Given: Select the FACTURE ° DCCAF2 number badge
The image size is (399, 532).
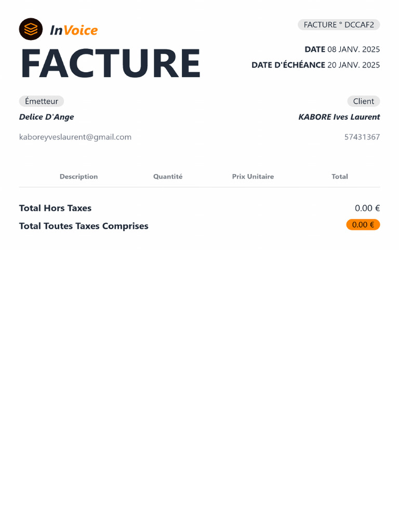Looking at the screenshot, I should point(339,25).
